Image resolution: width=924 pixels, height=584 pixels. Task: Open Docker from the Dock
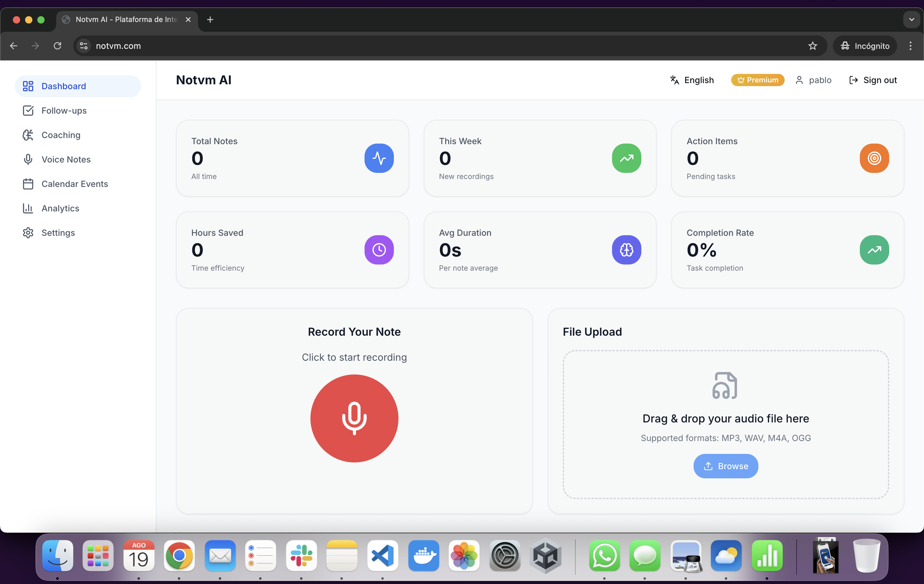pos(423,556)
